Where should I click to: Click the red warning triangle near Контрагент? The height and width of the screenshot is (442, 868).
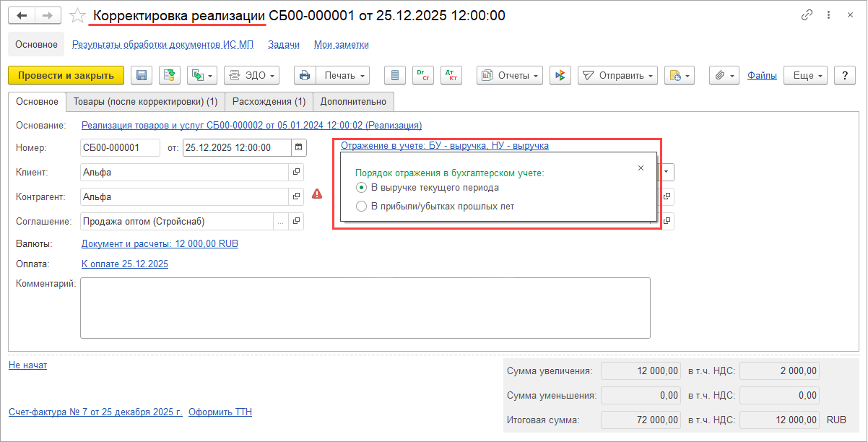[x=317, y=194]
